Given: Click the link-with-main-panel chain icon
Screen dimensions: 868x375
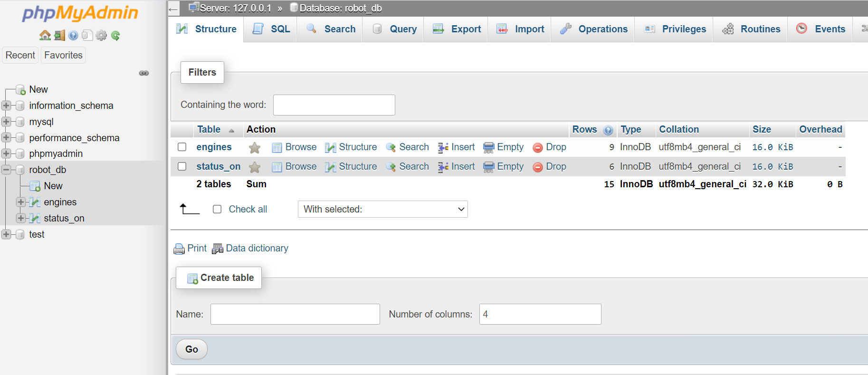Looking at the screenshot, I should point(144,73).
